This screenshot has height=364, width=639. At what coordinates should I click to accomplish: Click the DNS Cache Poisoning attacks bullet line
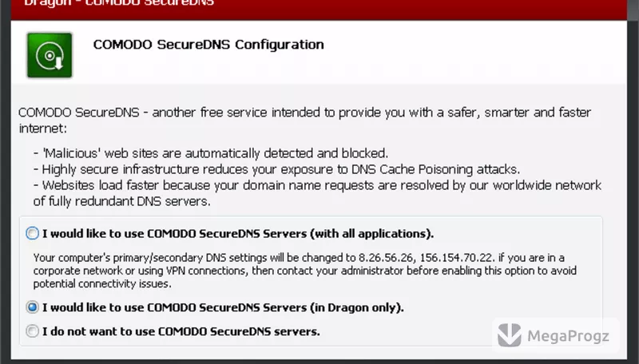[x=276, y=169]
